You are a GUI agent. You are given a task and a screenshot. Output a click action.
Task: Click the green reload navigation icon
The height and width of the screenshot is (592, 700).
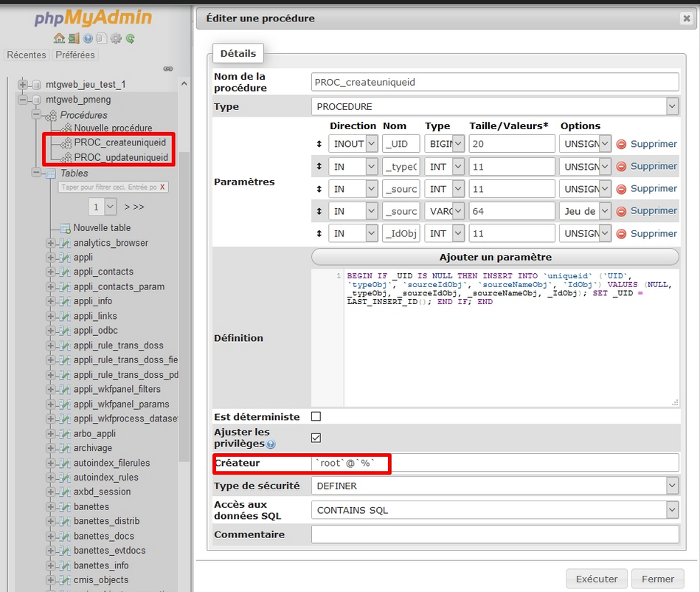[130, 38]
